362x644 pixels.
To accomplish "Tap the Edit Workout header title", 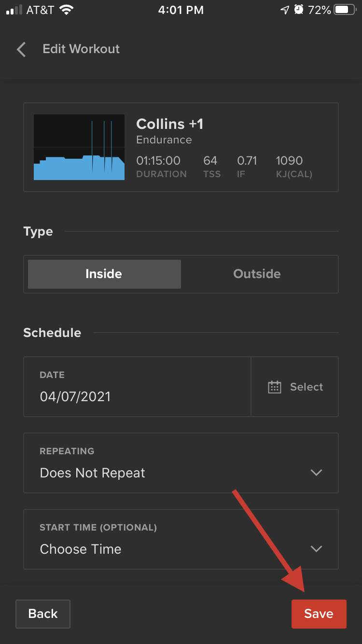I will click(81, 49).
